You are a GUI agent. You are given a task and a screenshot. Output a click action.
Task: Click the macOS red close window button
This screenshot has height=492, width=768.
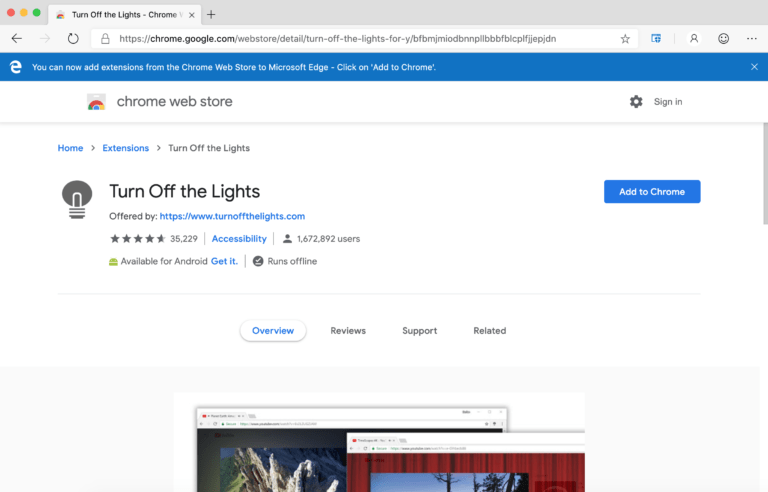coord(11,13)
